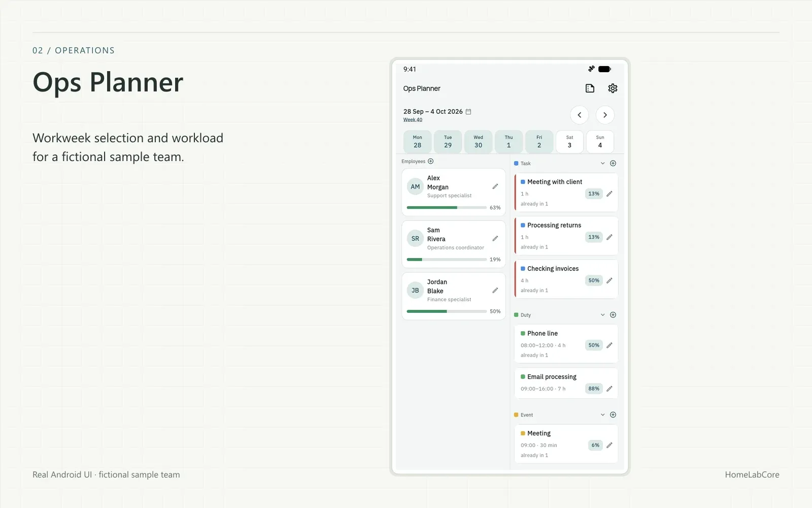
Task: Select Thu 1 day tab
Action: pos(509,142)
